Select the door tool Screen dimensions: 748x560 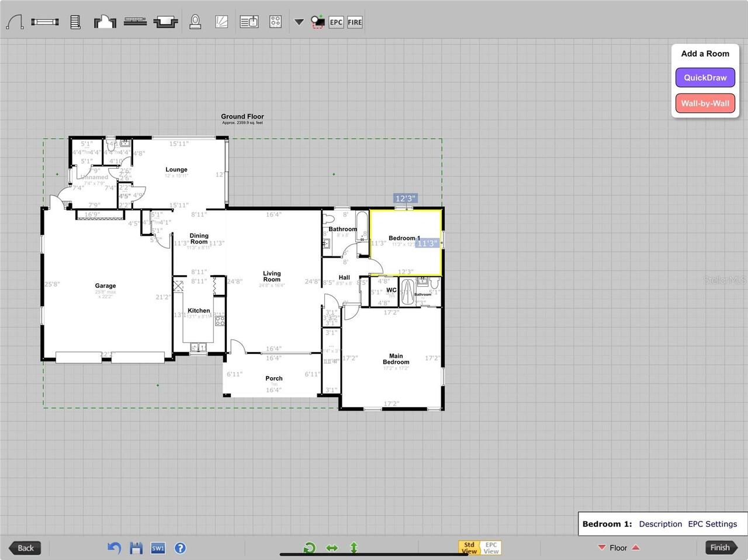15,22
